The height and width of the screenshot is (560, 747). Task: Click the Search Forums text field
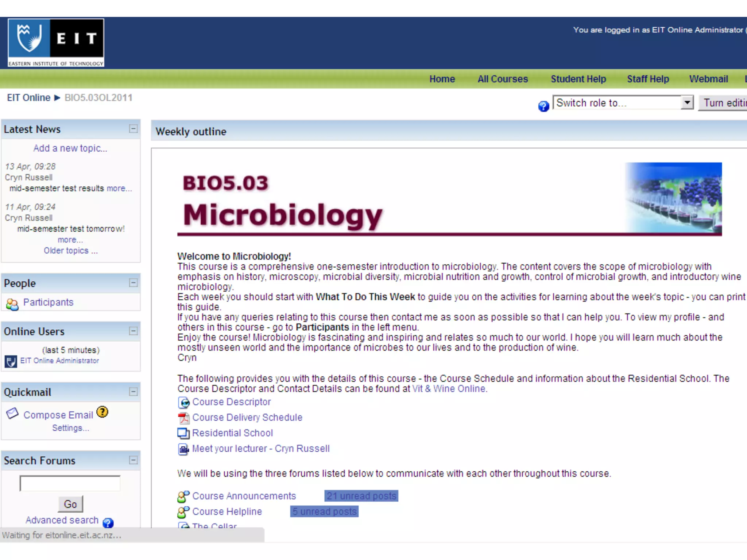pos(70,483)
